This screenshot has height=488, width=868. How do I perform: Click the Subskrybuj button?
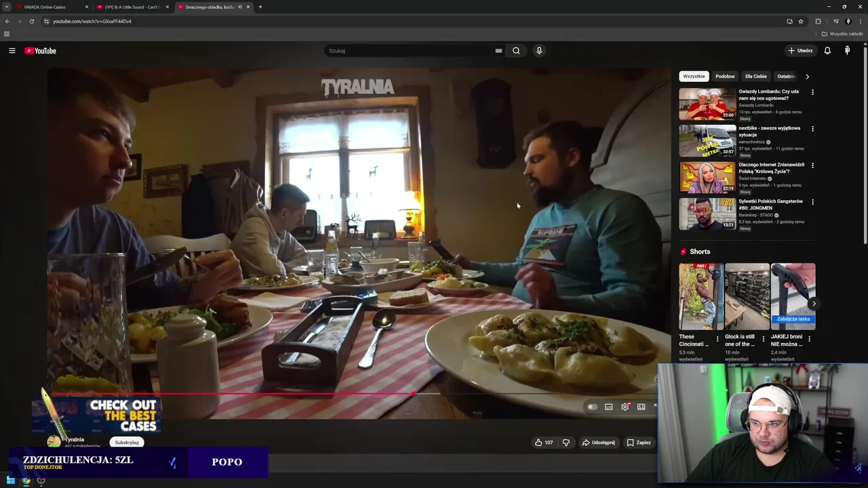pos(127,443)
